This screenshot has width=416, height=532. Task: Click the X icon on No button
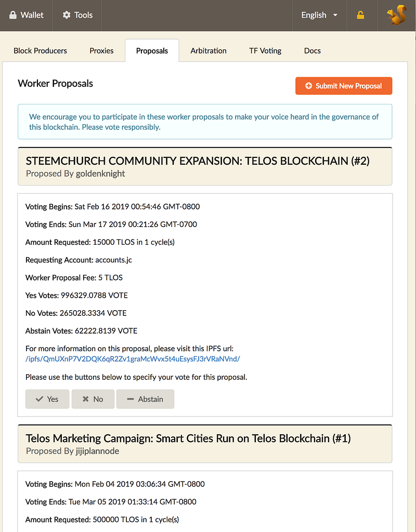(x=86, y=399)
